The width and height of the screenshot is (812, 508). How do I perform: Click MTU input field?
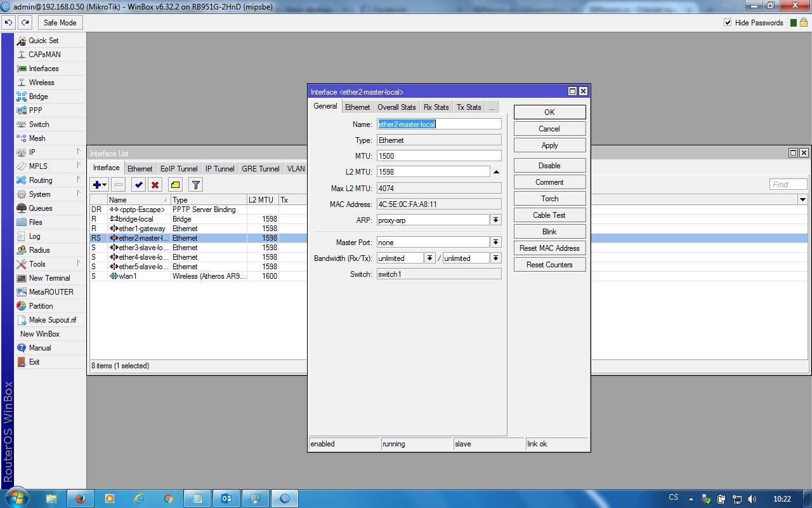[439, 156]
